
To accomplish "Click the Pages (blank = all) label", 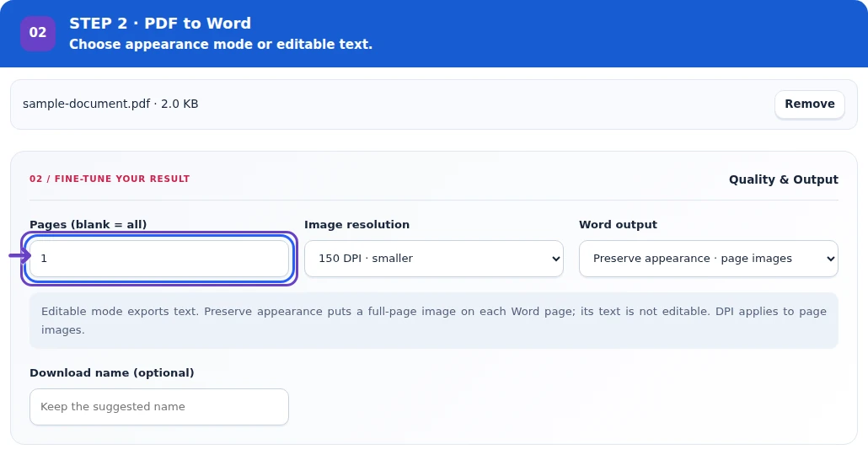I will 88,225.
